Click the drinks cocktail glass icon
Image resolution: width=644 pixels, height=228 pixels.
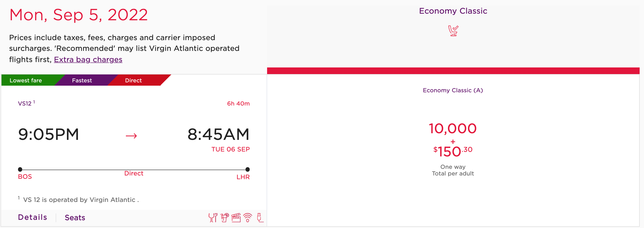click(224, 217)
